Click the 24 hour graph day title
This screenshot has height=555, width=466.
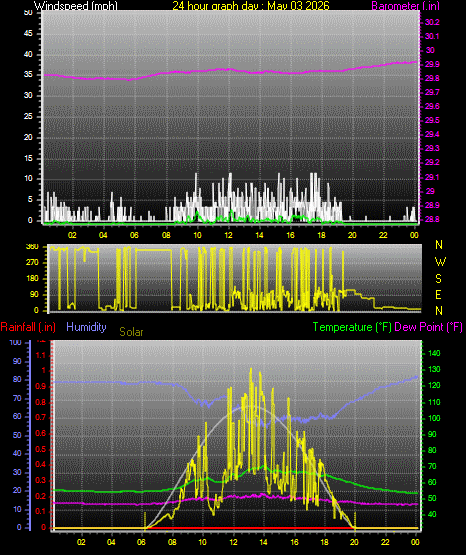click(x=251, y=6)
